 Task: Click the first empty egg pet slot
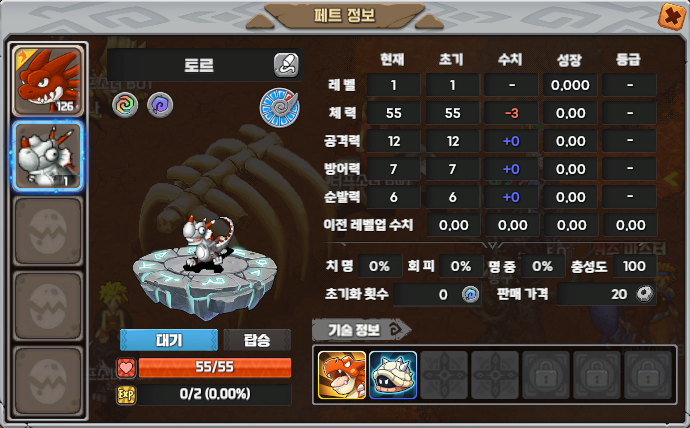click(x=48, y=231)
